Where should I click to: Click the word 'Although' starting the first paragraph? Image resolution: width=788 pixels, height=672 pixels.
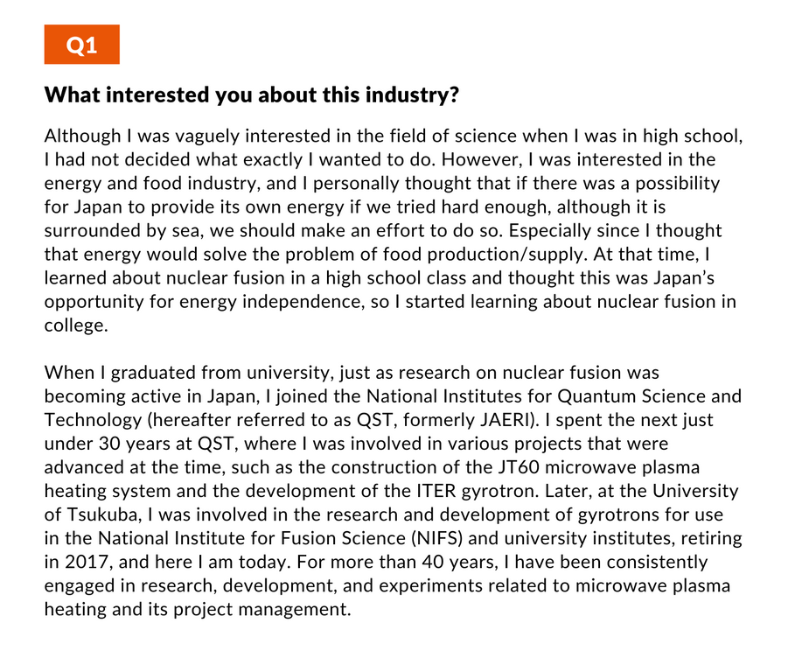click(x=82, y=136)
